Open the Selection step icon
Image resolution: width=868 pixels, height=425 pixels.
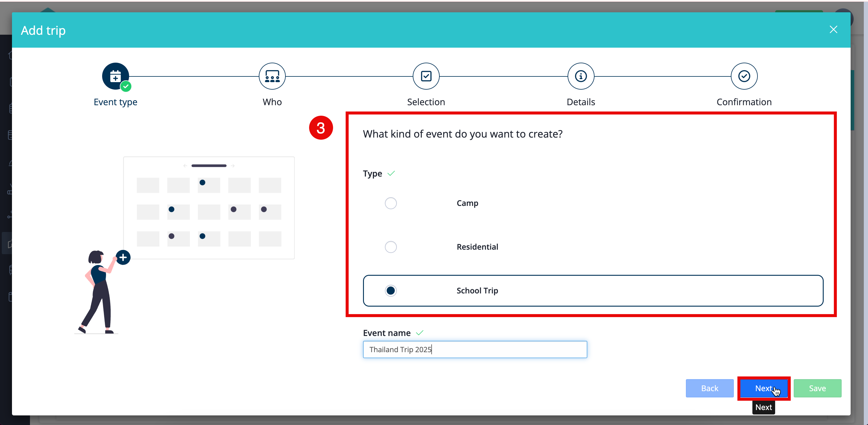[x=426, y=76]
